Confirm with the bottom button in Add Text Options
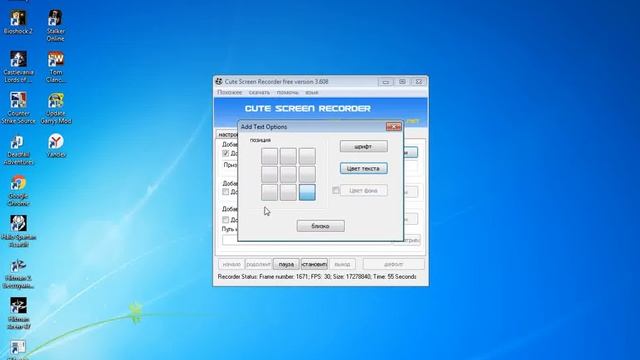Viewport: 640px width, 360px height. pos(320,226)
